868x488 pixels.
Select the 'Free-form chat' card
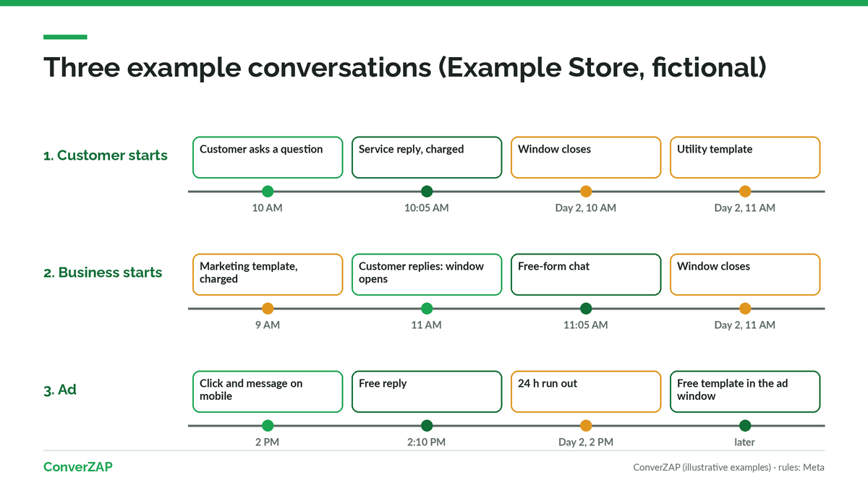586,274
